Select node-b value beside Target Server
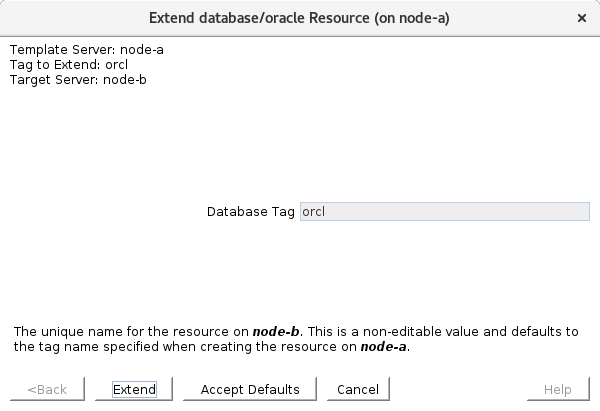 (x=125, y=79)
